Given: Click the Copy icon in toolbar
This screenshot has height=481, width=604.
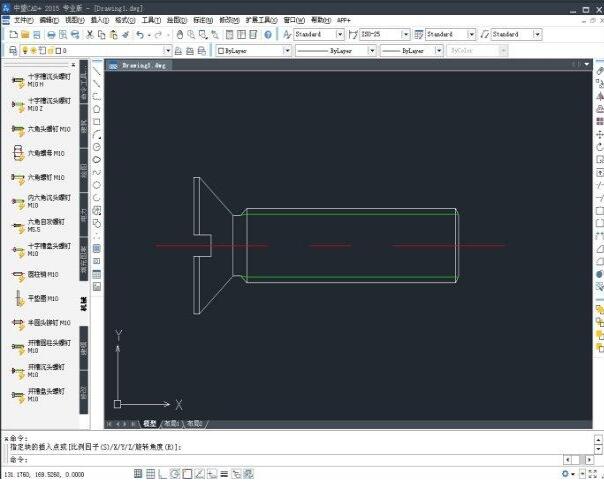Looking at the screenshot, I should pos(102,35).
